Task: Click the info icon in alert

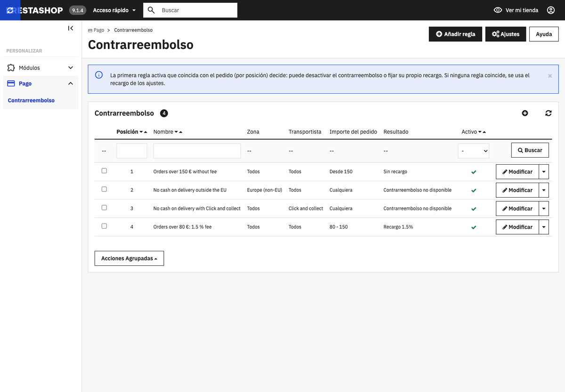Action: (99, 75)
